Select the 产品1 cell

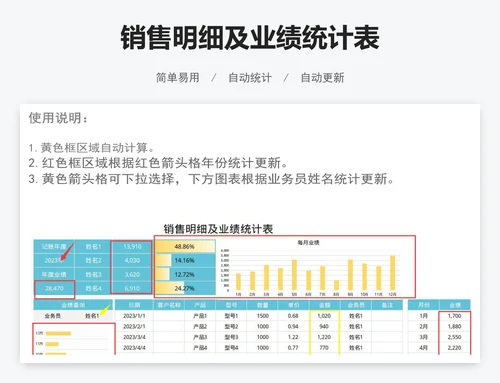(x=200, y=316)
